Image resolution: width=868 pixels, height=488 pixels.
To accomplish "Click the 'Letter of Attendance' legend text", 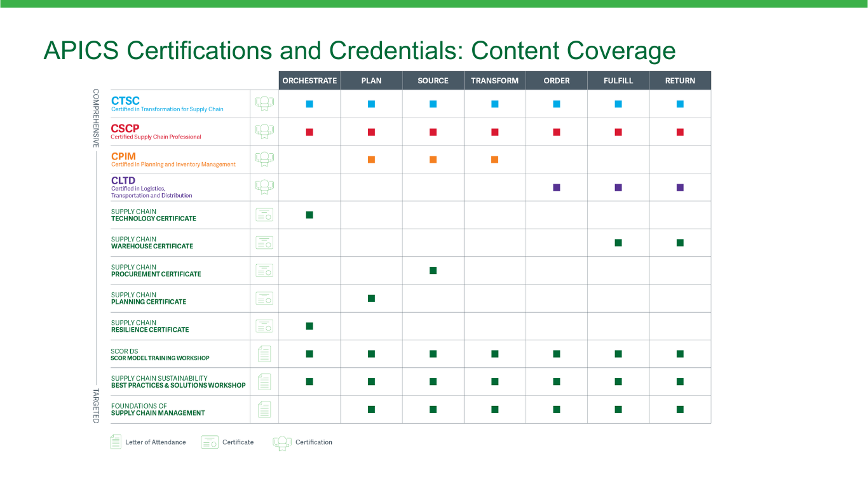I will point(156,442).
